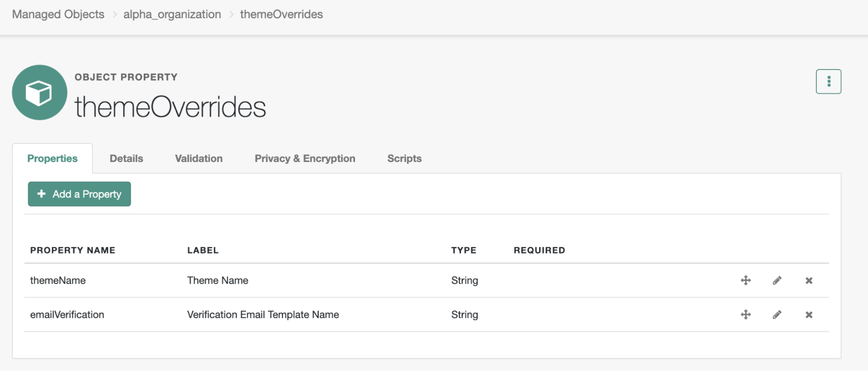The height and width of the screenshot is (371, 868).
Task: Click the String type in emailVerification row
Action: (465, 315)
